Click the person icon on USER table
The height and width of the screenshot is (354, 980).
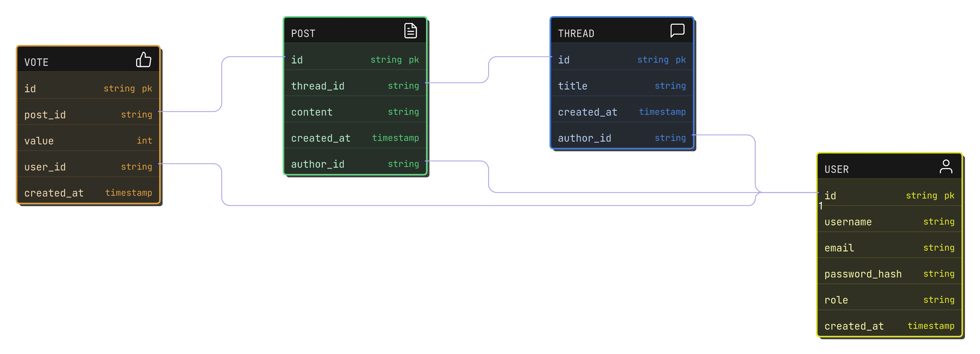[x=945, y=167]
